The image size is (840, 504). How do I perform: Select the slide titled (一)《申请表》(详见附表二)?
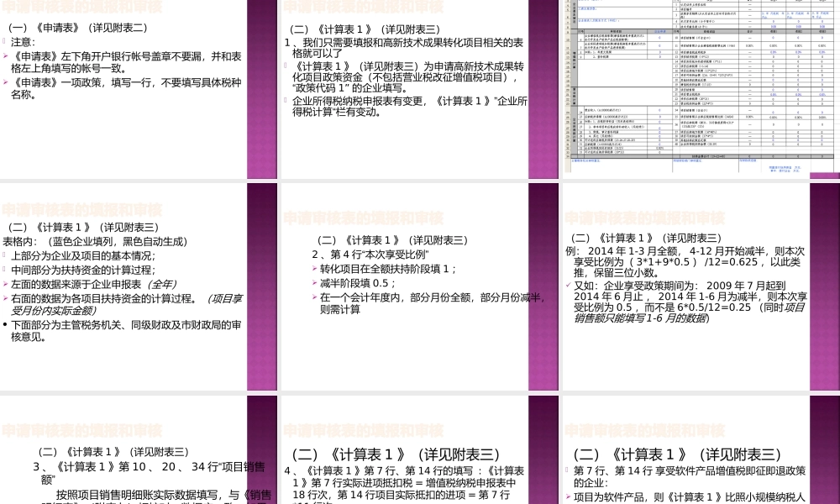click(x=139, y=89)
